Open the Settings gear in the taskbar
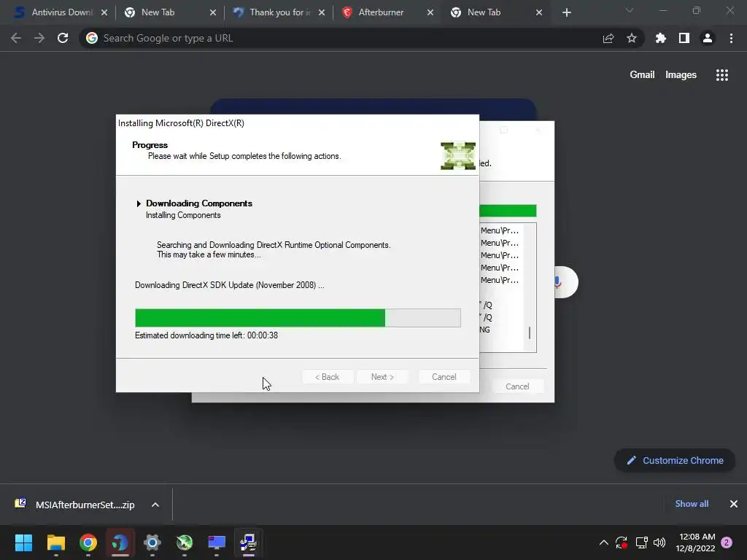This screenshot has height=560, width=747. 152,542
